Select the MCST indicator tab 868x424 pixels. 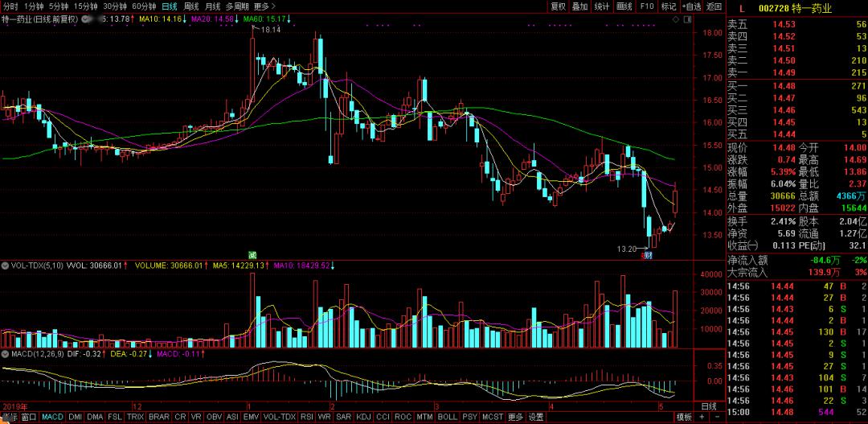[x=493, y=417]
